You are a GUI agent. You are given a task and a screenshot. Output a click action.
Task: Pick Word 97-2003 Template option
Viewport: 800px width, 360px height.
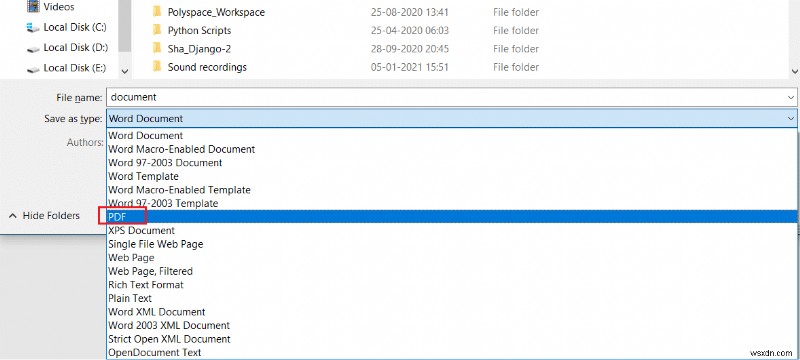452,203
